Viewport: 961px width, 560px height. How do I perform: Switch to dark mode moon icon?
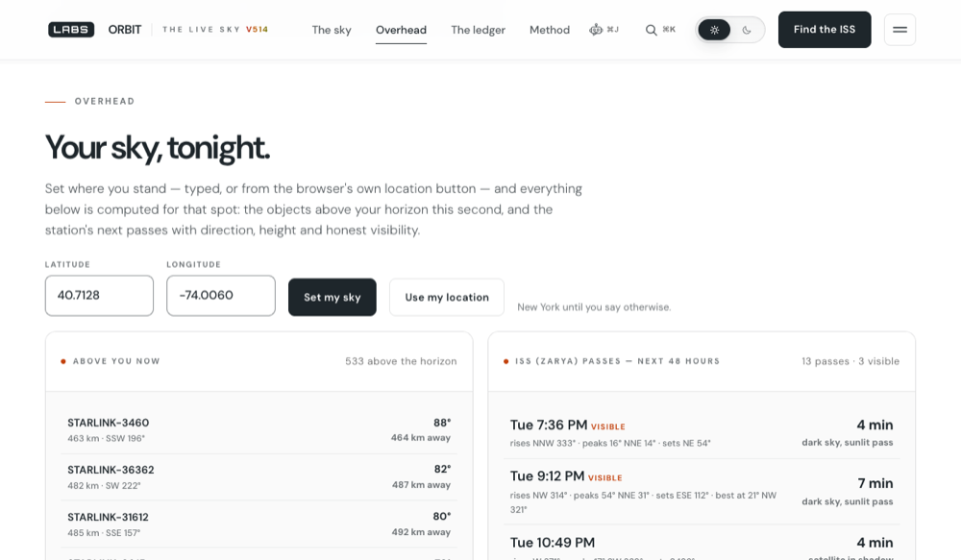(747, 30)
